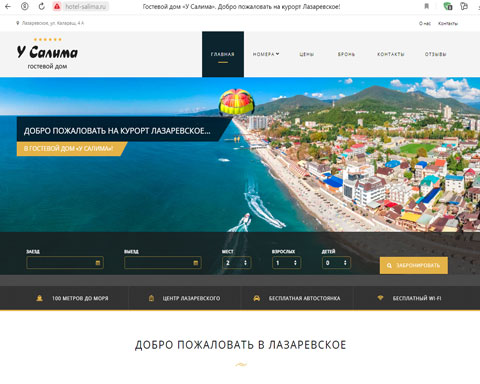Open the green shield extension icon
The image size is (480, 384).
(448, 6)
